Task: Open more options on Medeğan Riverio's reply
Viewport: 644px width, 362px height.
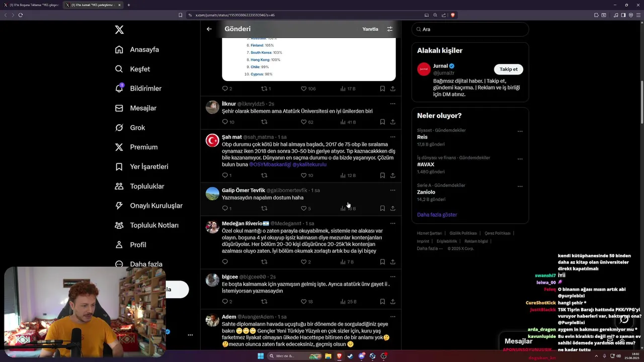Action: tap(392, 223)
